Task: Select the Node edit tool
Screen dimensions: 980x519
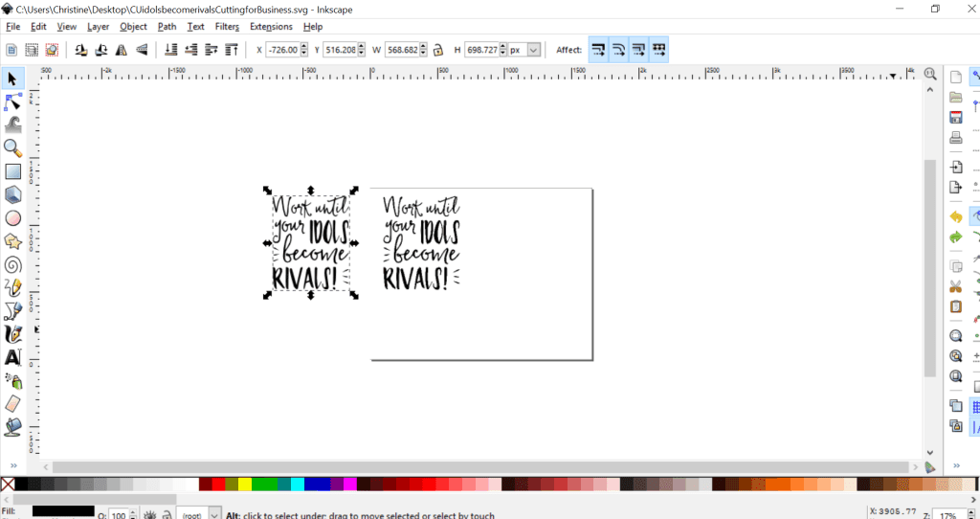Action: [12, 102]
